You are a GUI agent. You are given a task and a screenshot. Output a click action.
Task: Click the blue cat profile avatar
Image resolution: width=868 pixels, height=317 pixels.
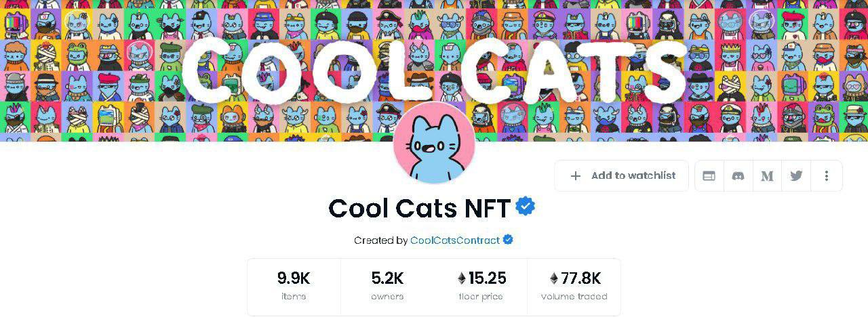pos(434,144)
